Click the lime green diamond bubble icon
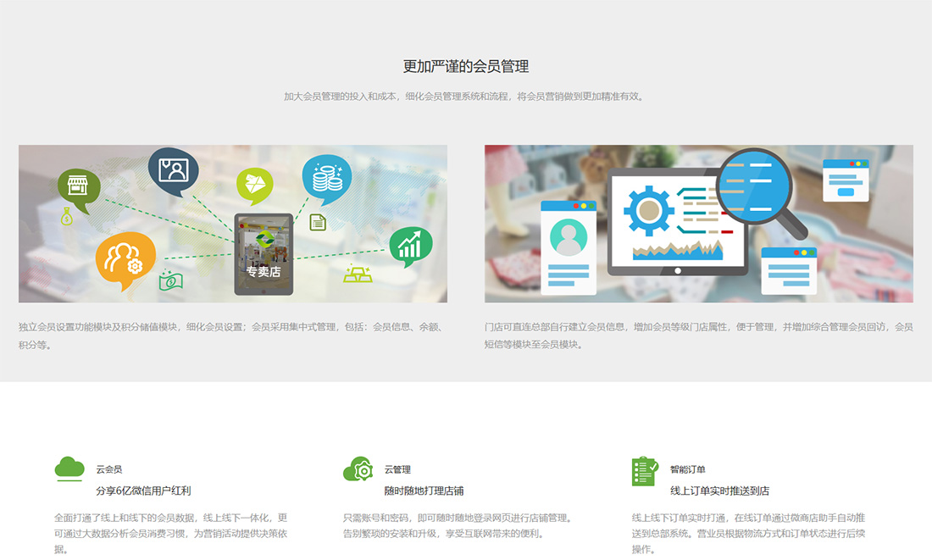Screen dimensions: 932x560 coord(255,186)
